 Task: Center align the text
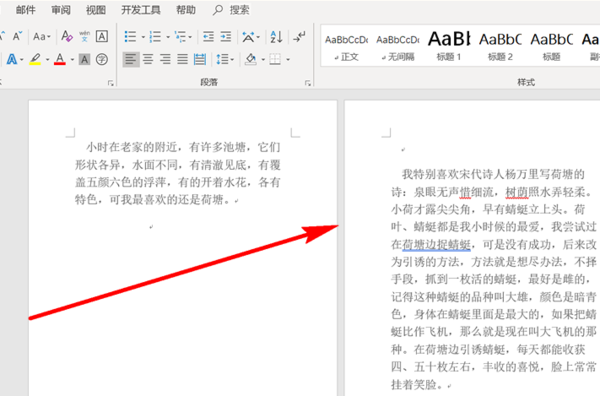pos(148,59)
